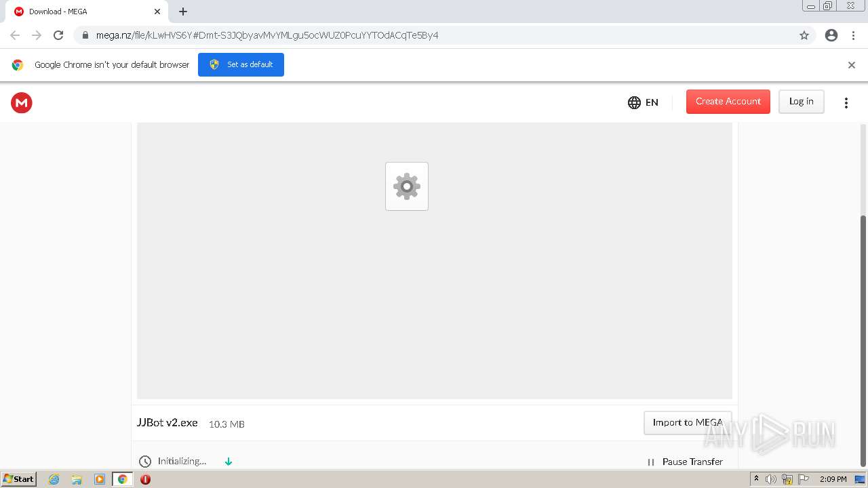Click the Set as default button

pos(241,64)
